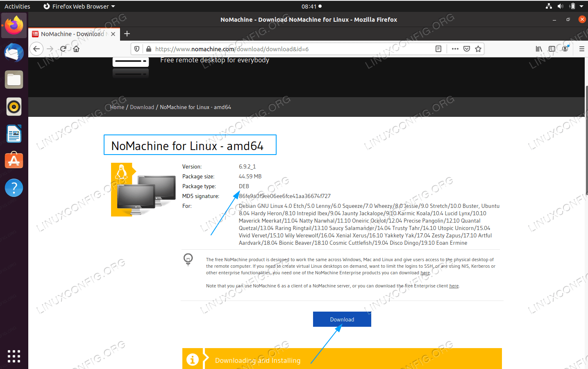
Task: Open battery indicator in top bar
Action: pyautogui.click(x=572, y=6)
